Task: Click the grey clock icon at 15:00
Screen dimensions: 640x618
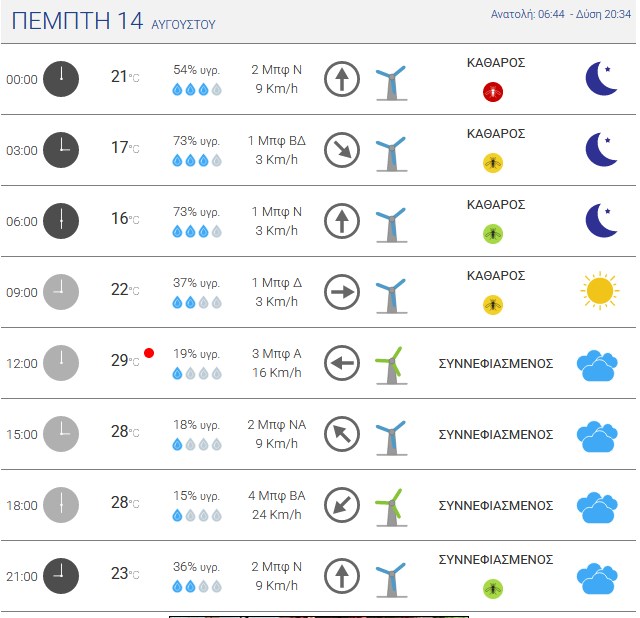Action: pos(61,434)
